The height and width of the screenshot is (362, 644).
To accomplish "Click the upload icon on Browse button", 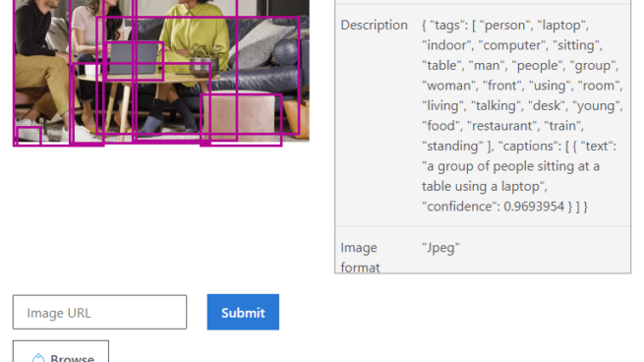I will [x=38, y=358].
